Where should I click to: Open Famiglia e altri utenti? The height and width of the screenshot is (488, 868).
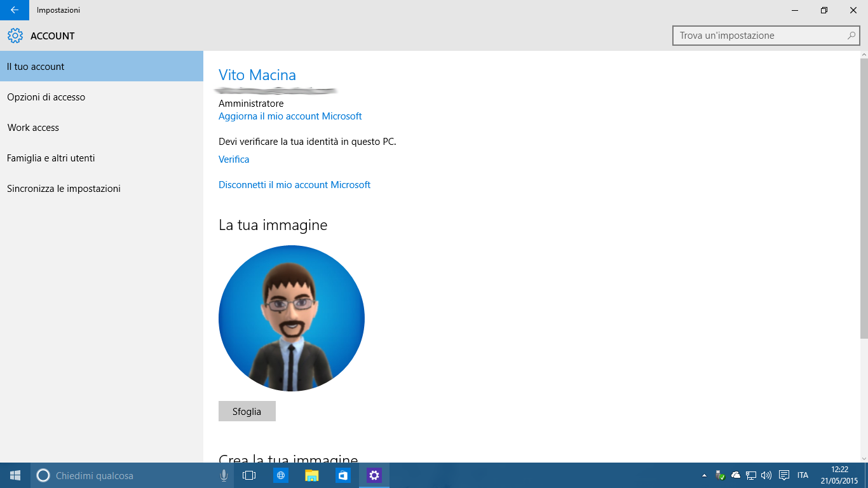[102, 158]
